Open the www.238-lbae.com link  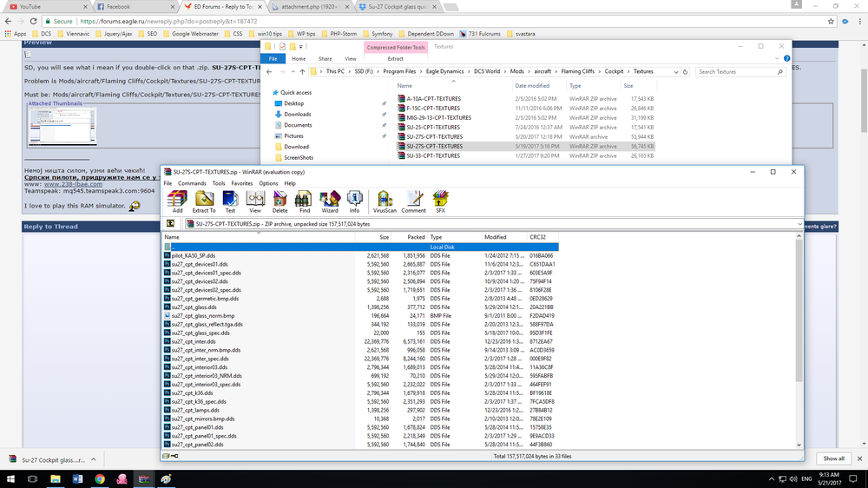73,184
